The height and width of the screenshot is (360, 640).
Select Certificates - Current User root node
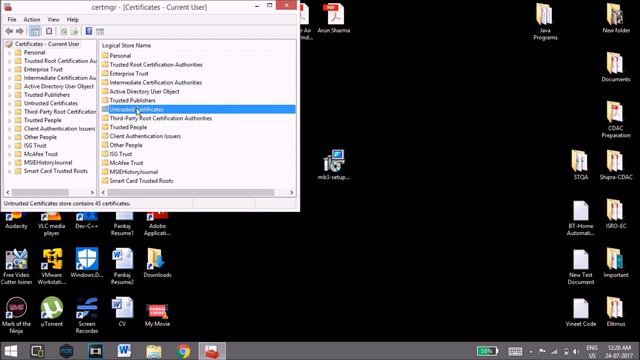47,44
